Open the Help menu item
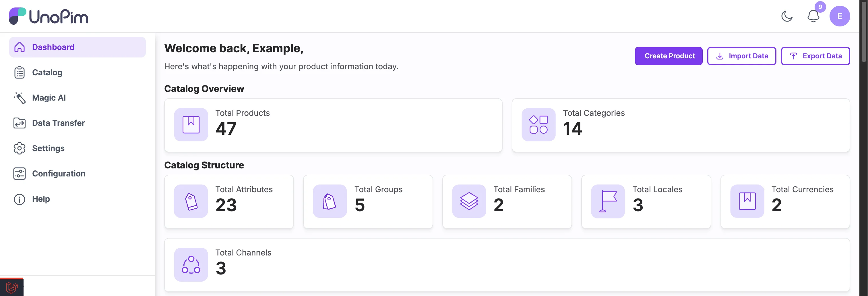The image size is (868, 296). (x=77, y=199)
